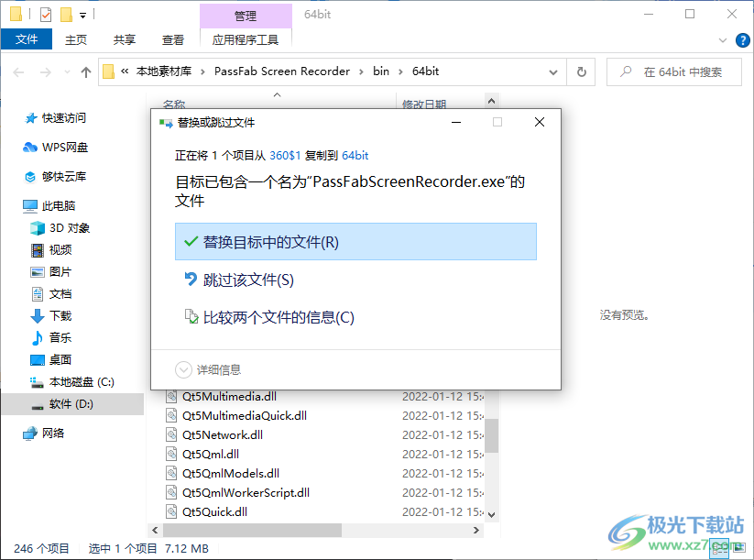Go forward with the right arrow button
This screenshot has width=754, height=560.
(46, 72)
